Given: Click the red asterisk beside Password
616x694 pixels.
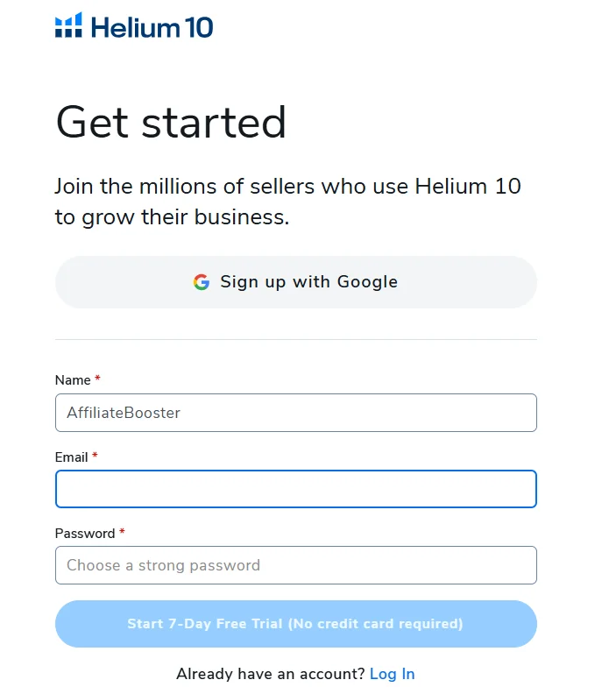Looking at the screenshot, I should (122, 533).
